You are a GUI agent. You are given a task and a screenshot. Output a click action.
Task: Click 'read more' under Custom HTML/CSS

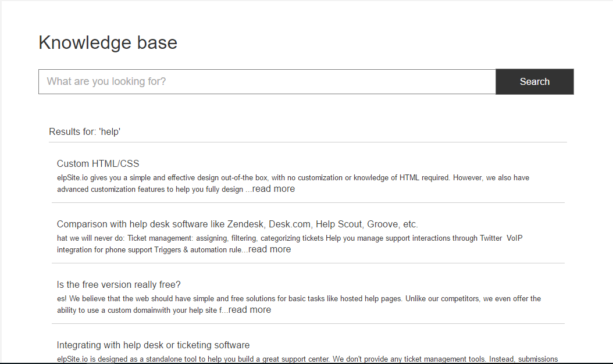pyautogui.click(x=273, y=188)
